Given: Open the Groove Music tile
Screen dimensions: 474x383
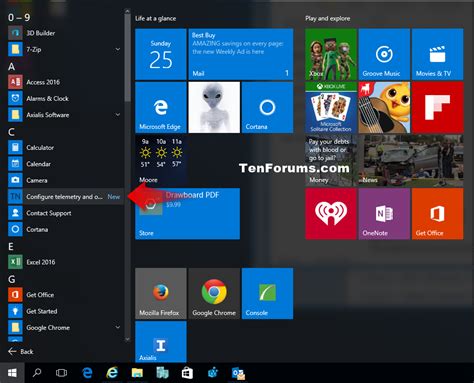Looking at the screenshot, I should pyautogui.click(x=384, y=54).
